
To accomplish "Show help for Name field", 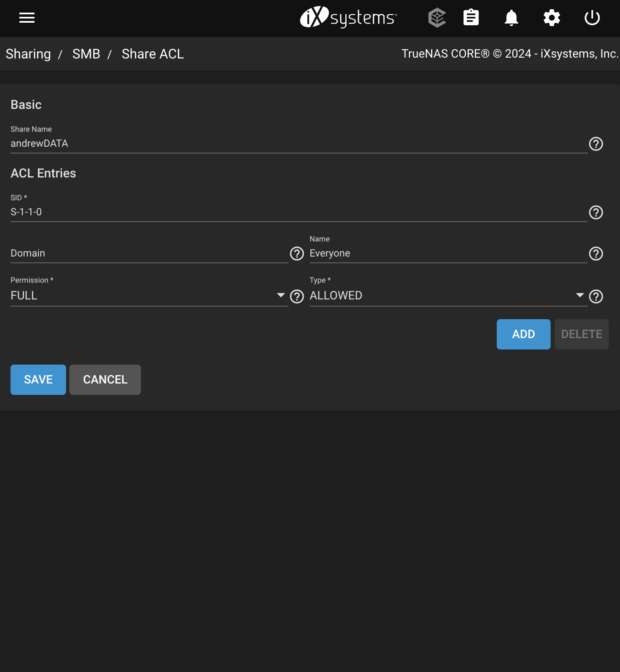I will click(596, 254).
